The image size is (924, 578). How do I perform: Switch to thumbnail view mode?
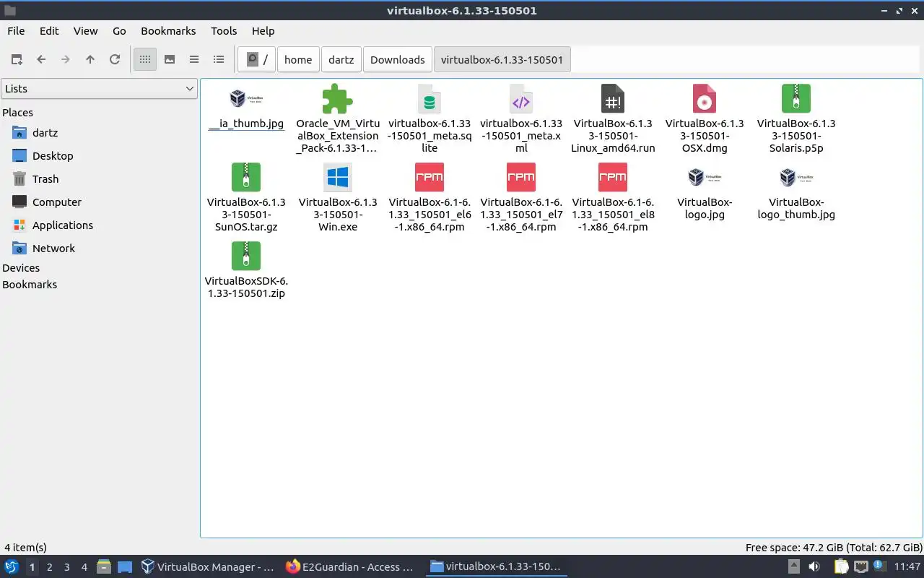pyautogui.click(x=170, y=59)
